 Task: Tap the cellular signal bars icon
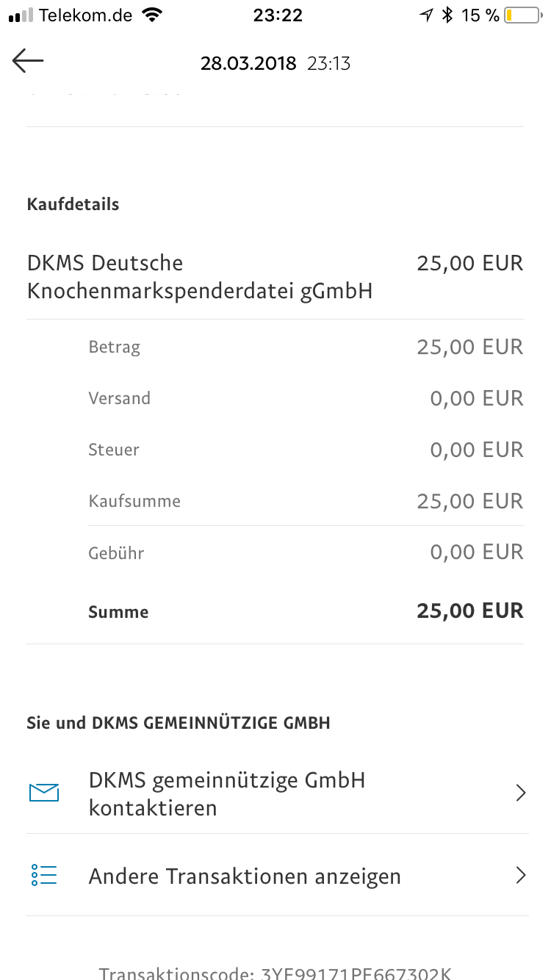(21, 15)
